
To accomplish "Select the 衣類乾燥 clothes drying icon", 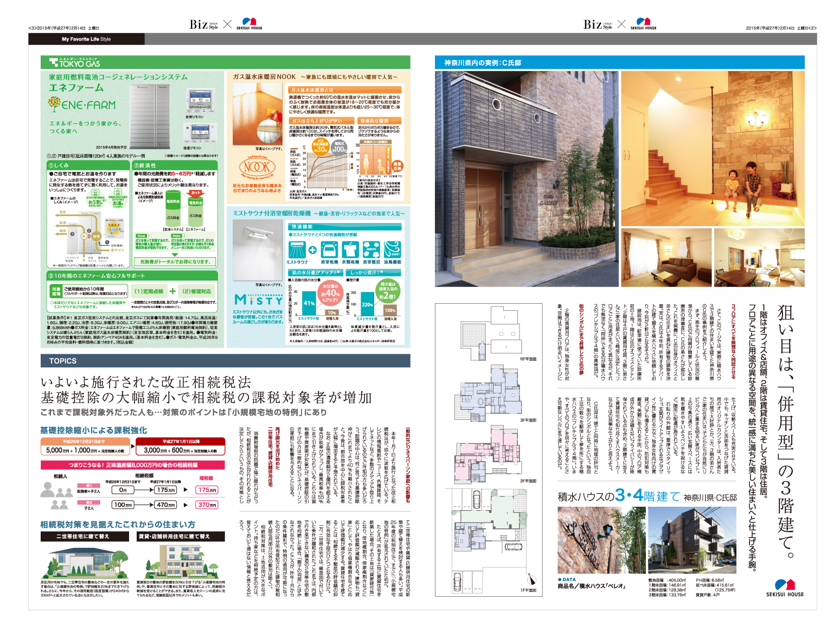I will tap(350, 250).
